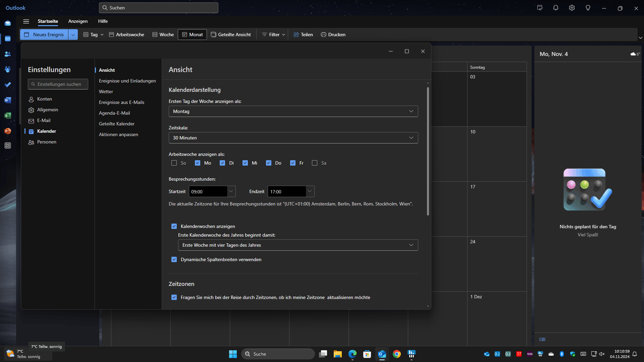Enable Sunday (So) in the work week
Screen dimensions: 644x362
point(174,163)
